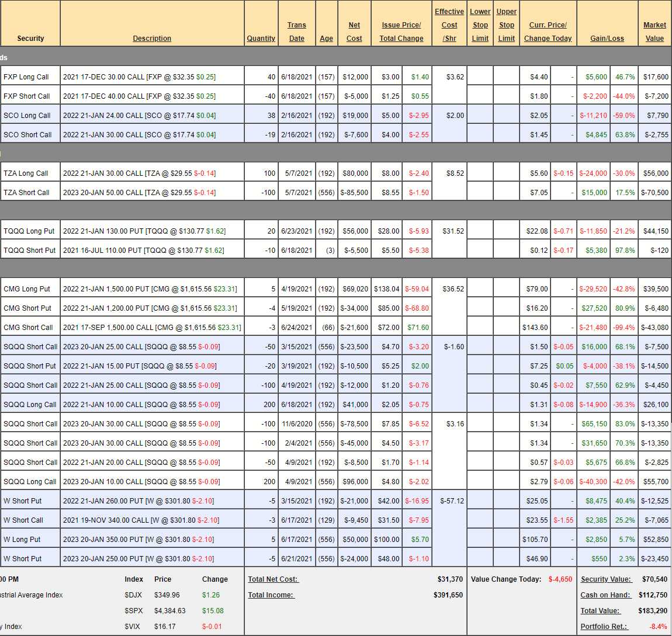Click the Gain/Loss column header
The height and width of the screenshot is (636, 672).
coord(607,39)
